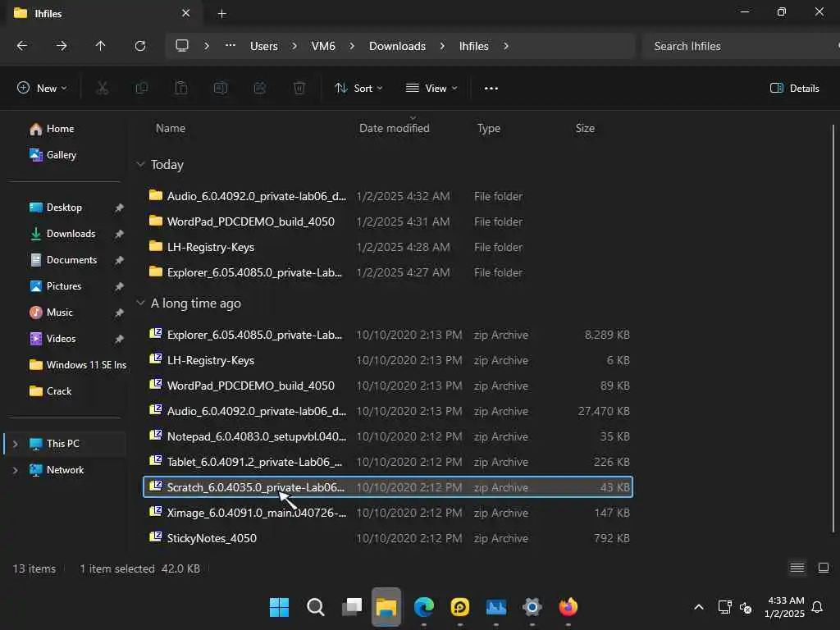Switch to details list view icon
The height and width of the screenshot is (630, 840).
click(x=797, y=568)
